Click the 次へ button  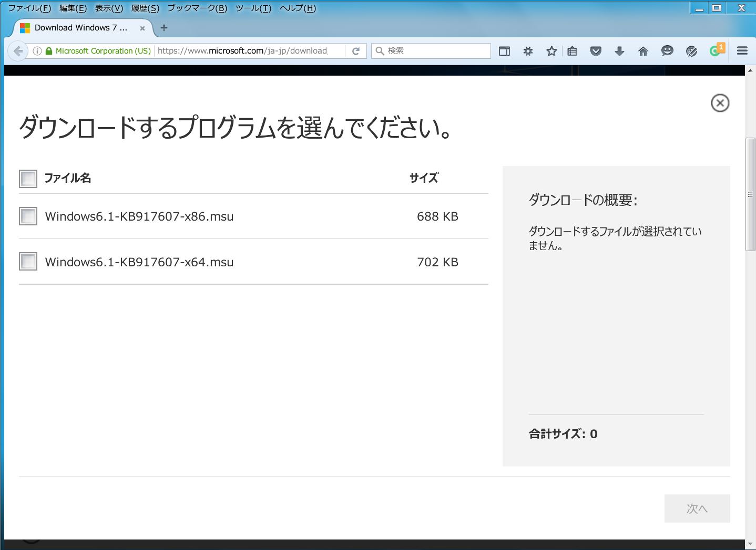coord(697,509)
